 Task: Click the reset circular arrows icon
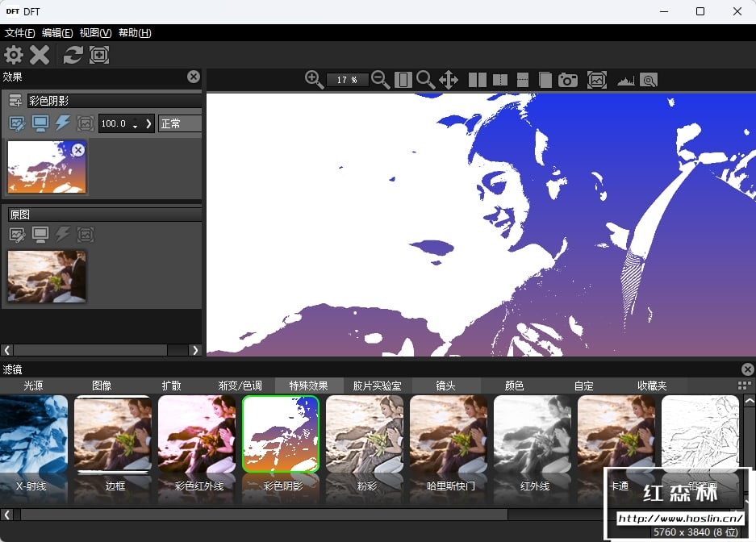pos(73,55)
